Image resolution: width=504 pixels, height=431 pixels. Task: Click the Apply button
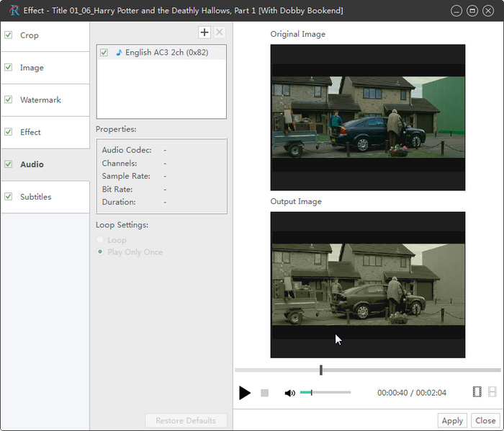(x=452, y=421)
